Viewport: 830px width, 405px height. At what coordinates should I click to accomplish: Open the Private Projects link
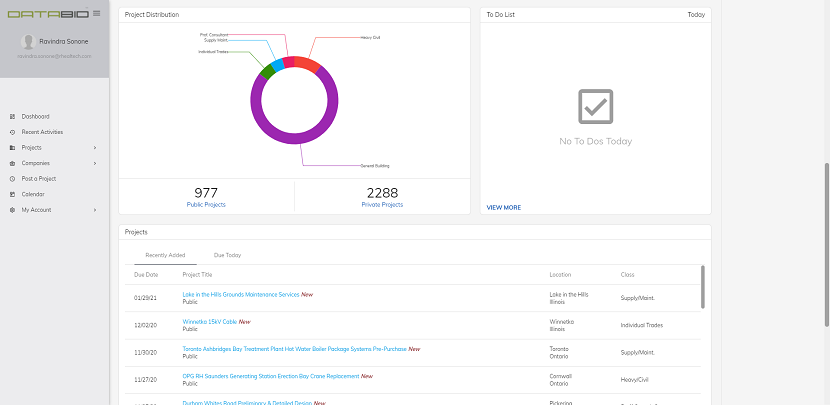[x=382, y=204]
